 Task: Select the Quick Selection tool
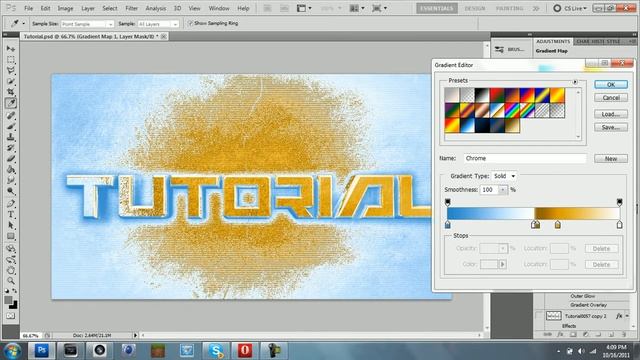click(11, 82)
